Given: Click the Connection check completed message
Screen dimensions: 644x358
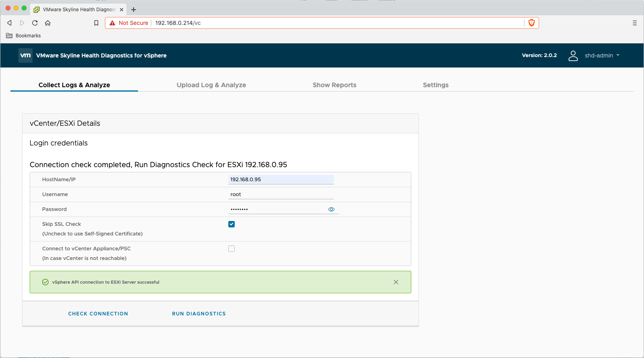Looking at the screenshot, I should click(158, 165).
